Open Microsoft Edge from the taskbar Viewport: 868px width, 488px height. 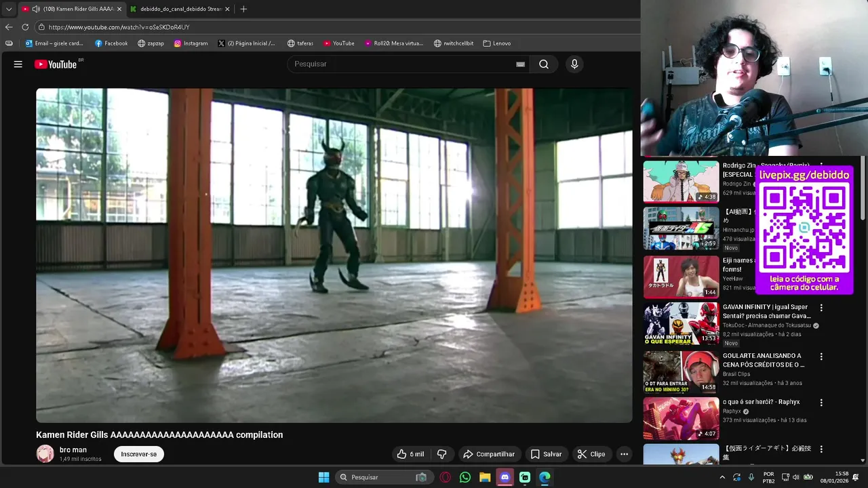(x=545, y=477)
